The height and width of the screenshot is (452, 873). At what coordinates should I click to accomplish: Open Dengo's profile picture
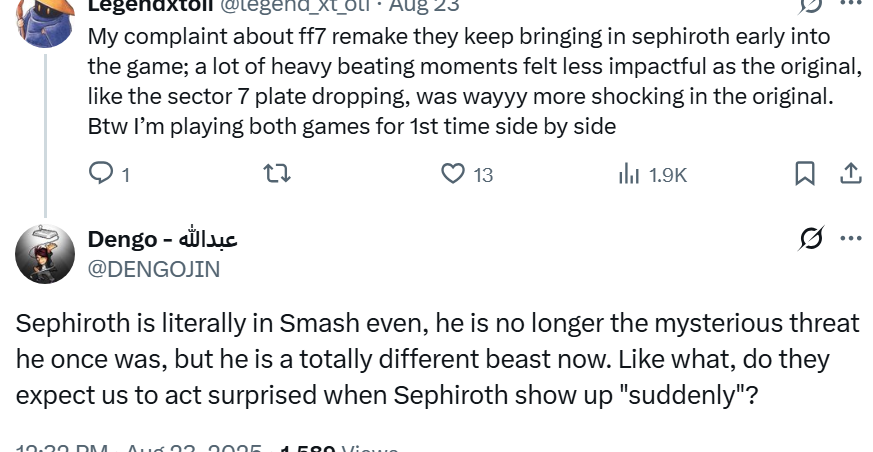point(45,254)
